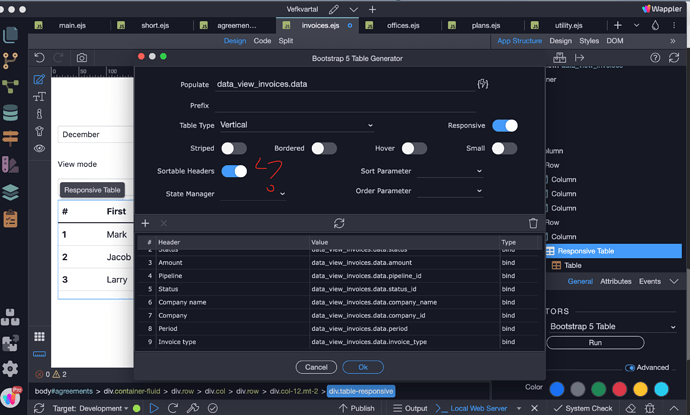Switch to the Code view tab
690x415 pixels.
[x=262, y=41]
